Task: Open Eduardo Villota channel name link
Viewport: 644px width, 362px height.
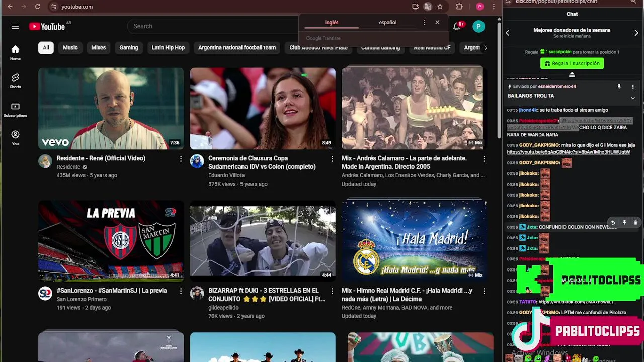Action: (226, 175)
